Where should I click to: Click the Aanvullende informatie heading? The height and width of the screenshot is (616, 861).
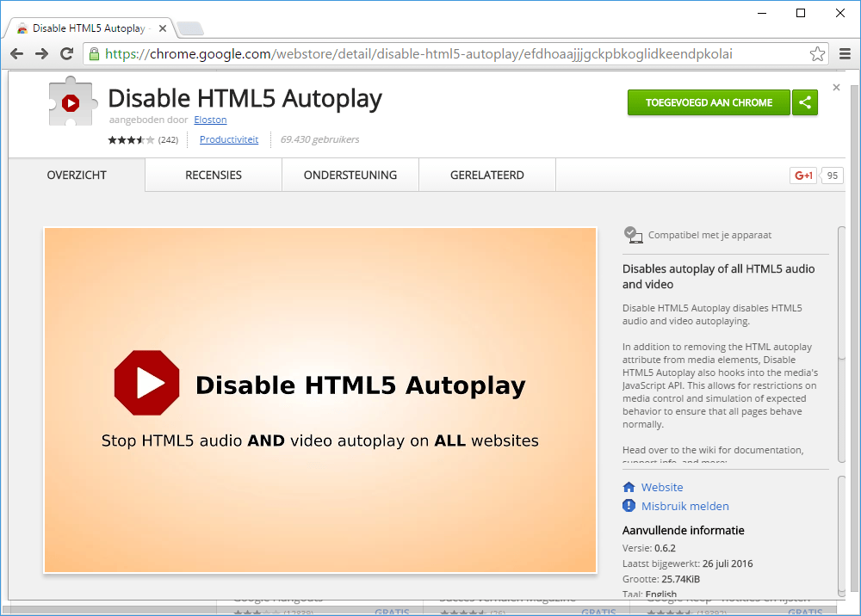(x=683, y=531)
